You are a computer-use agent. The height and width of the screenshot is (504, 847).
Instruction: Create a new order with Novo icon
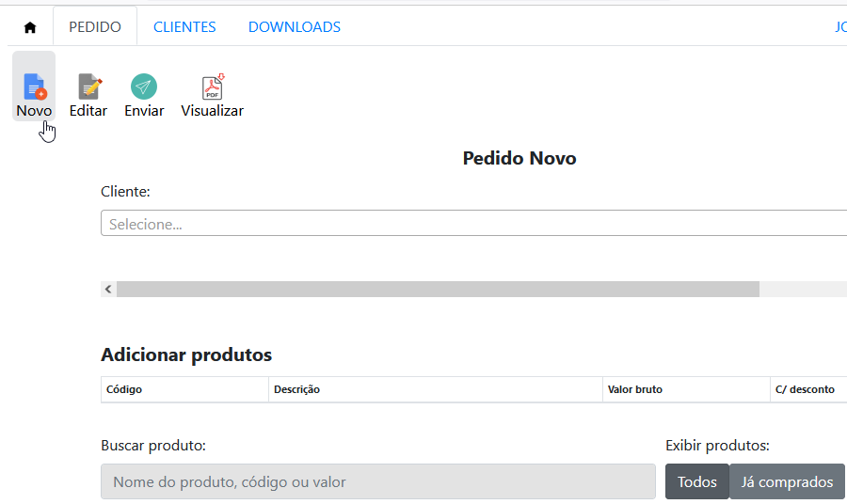click(x=34, y=87)
